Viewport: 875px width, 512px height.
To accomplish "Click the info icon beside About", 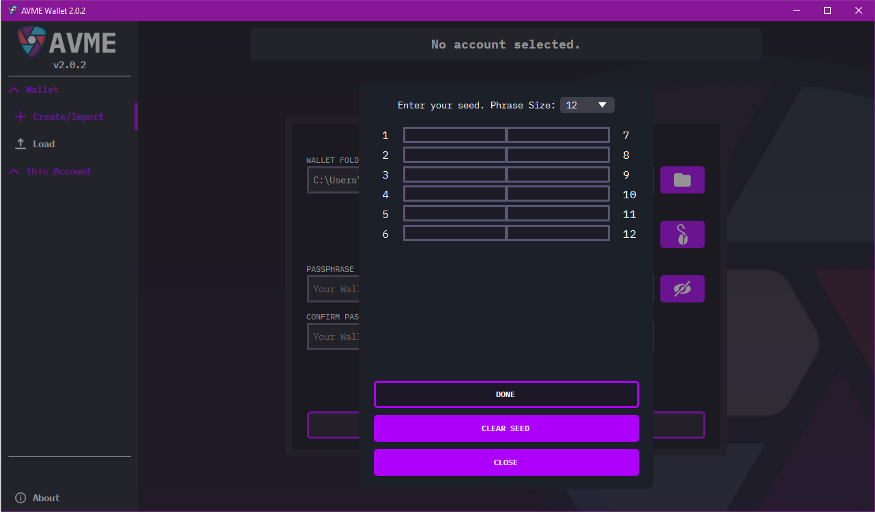I will tap(21, 497).
